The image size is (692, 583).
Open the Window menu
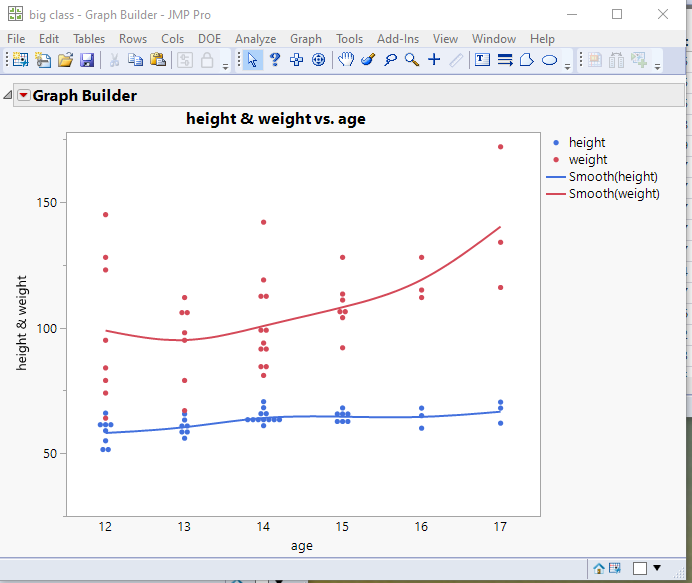[494, 39]
